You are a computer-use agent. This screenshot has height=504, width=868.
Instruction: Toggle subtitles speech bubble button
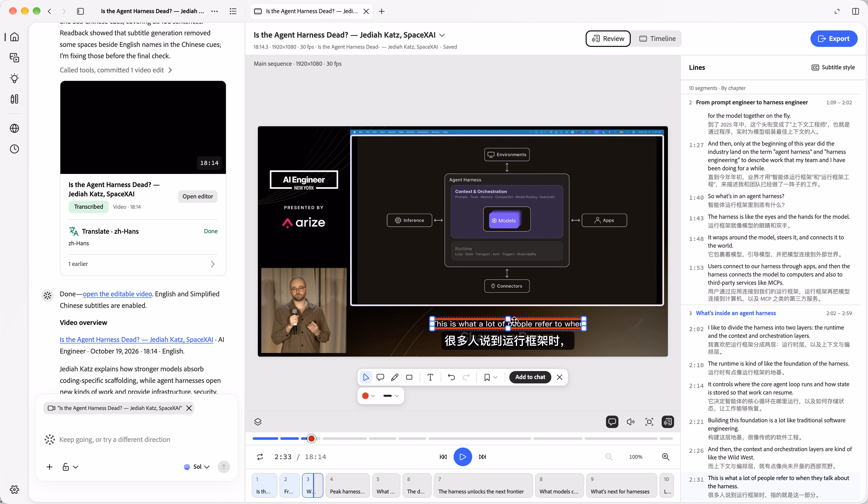[612, 422]
